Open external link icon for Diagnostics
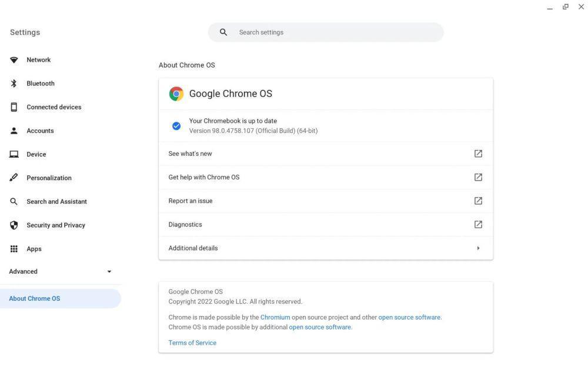The width and height of the screenshot is (588, 369). pyautogui.click(x=478, y=224)
